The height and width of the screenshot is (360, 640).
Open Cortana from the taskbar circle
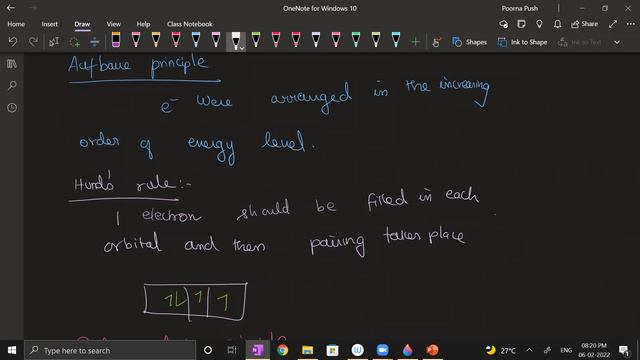point(208,350)
